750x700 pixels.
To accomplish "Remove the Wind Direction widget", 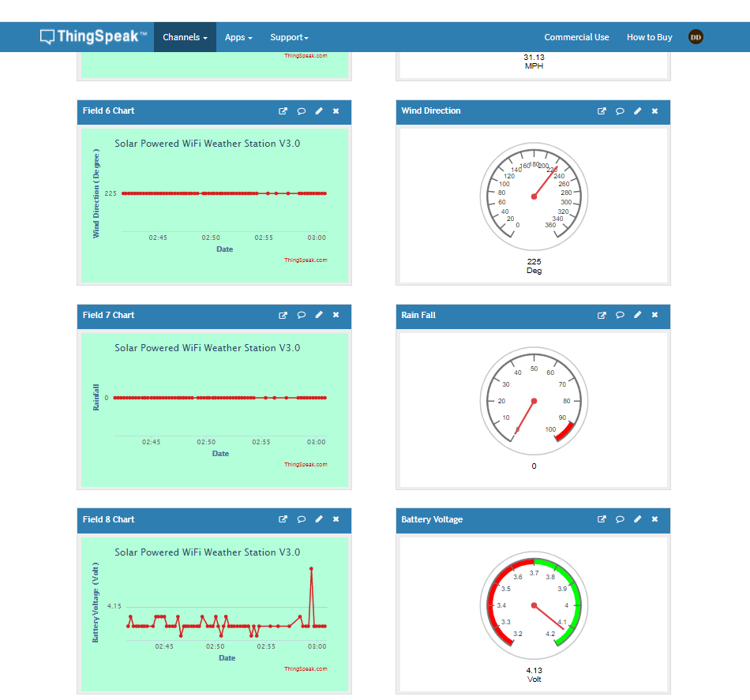I will (654, 111).
